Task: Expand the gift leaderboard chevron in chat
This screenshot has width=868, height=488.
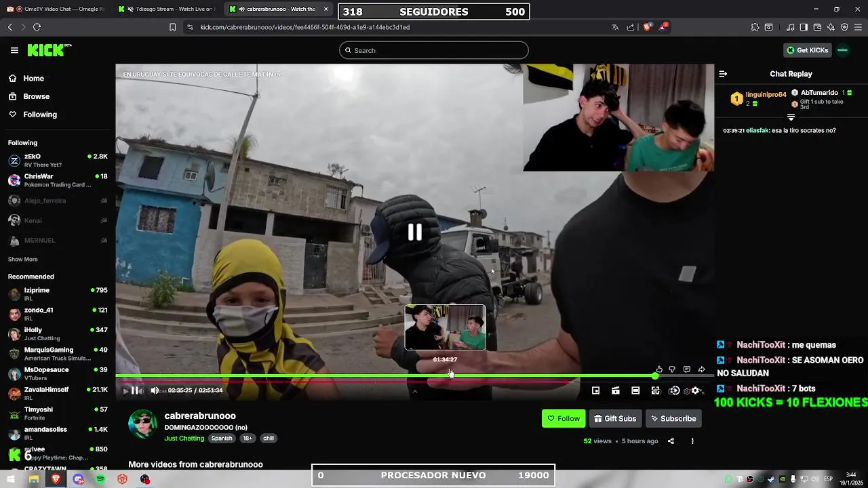Action: pyautogui.click(x=791, y=117)
